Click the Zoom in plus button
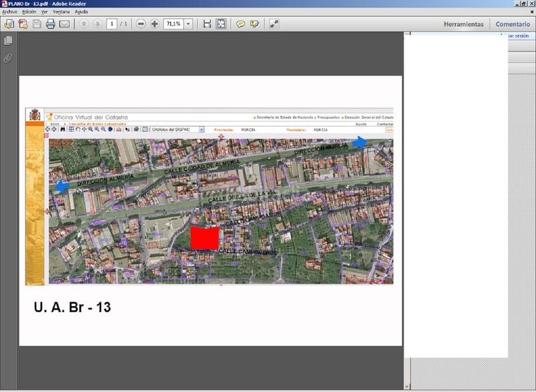This screenshot has width=536, height=392. (155, 24)
